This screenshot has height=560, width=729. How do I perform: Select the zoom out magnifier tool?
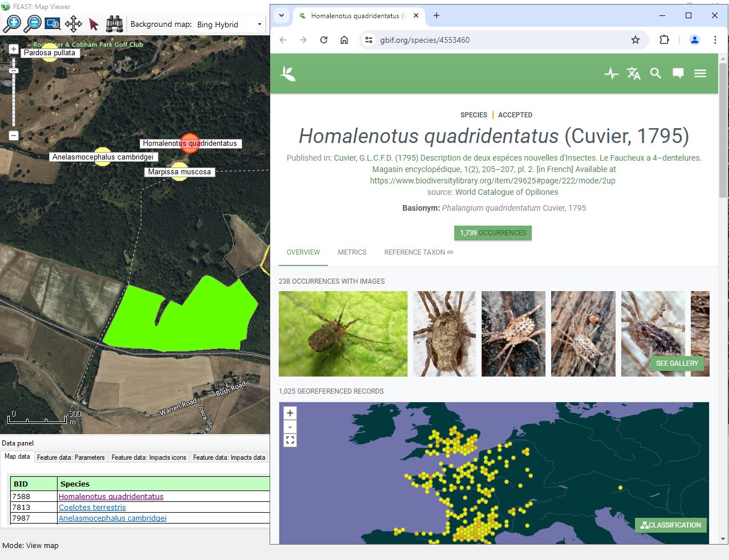[x=33, y=24]
